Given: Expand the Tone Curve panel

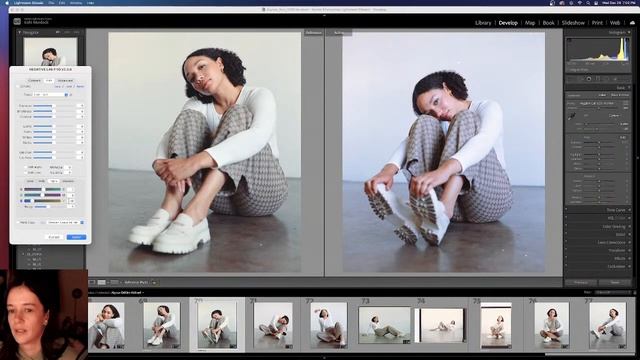Looking at the screenshot, I should (629, 210).
